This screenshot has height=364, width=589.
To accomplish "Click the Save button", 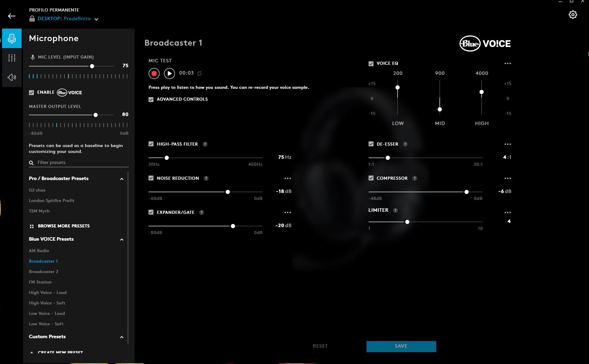I will [x=401, y=346].
